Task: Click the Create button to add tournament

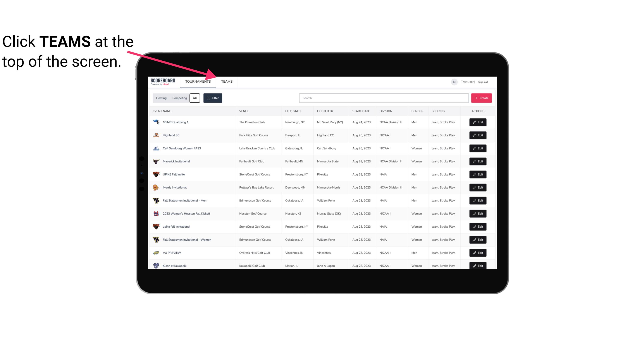Action: [481, 98]
